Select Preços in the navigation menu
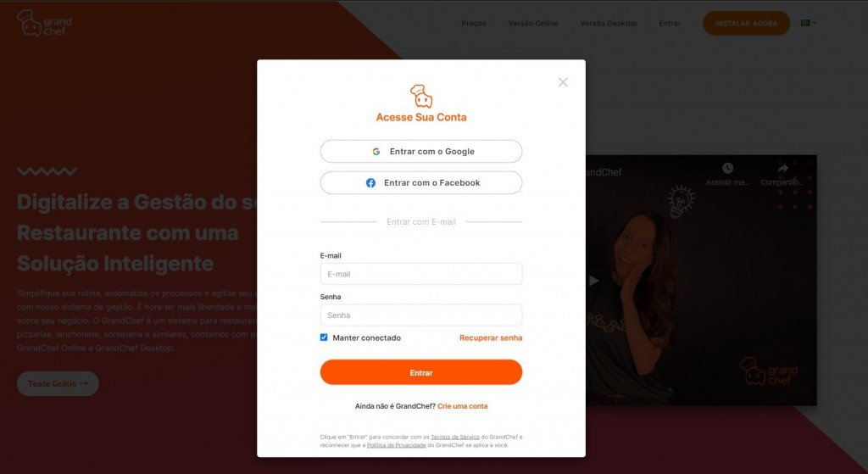 [474, 23]
